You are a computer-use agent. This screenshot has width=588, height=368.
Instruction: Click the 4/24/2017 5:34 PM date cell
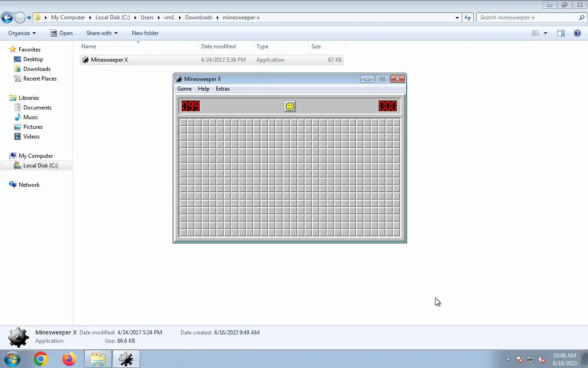pos(223,60)
